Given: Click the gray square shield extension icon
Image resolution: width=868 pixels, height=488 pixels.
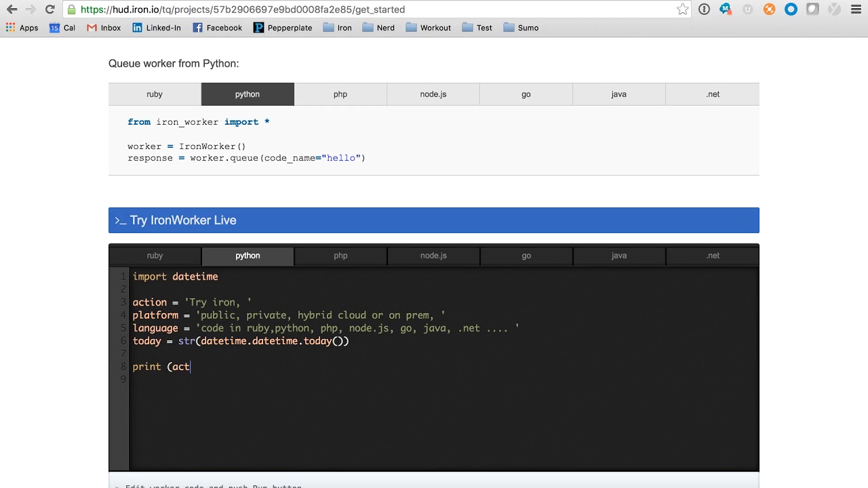Looking at the screenshot, I should coord(812,9).
